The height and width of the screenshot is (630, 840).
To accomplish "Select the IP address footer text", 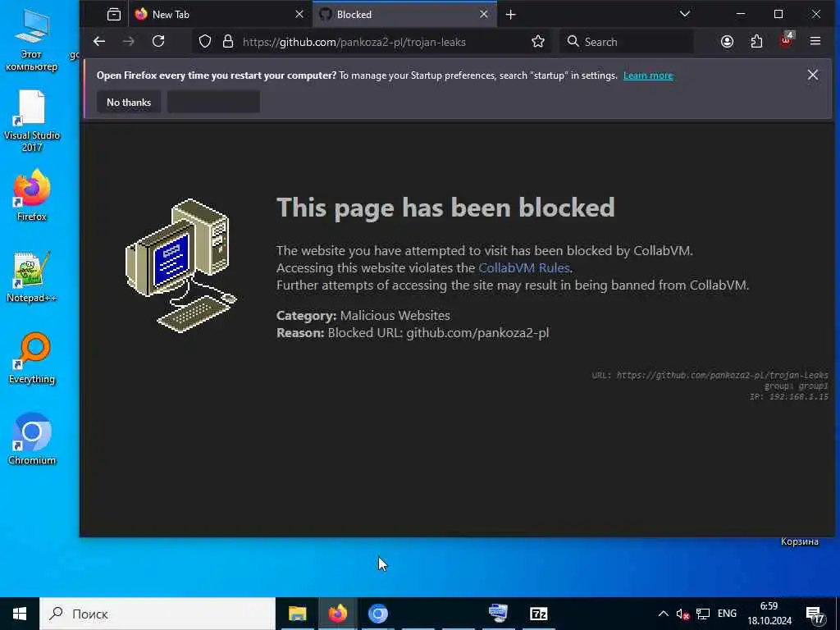I will 788,397.
